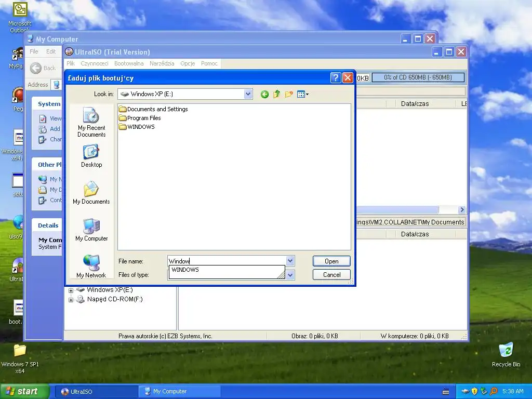Click the Cancel button

(331, 275)
